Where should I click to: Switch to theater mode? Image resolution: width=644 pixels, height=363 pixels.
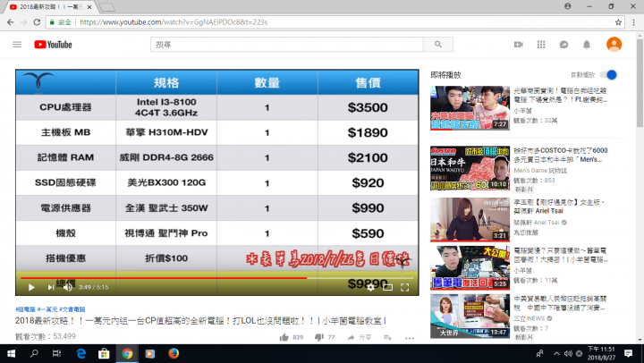(x=387, y=287)
